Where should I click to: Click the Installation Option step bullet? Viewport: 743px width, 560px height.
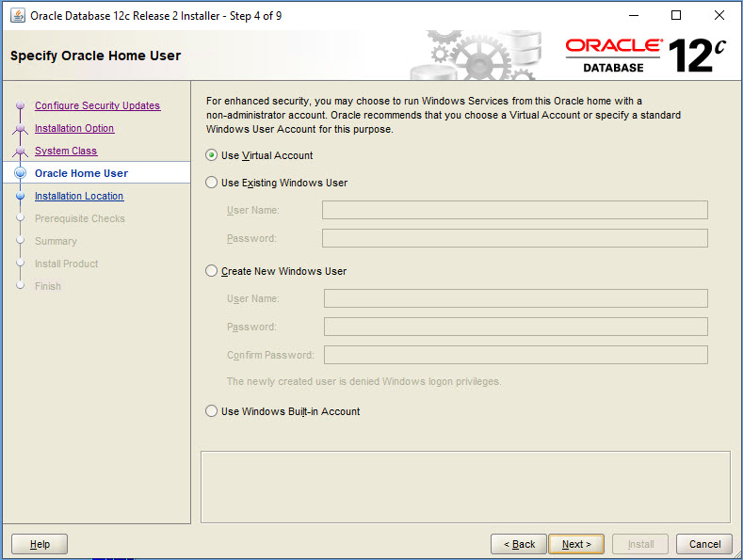tap(21, 128)
